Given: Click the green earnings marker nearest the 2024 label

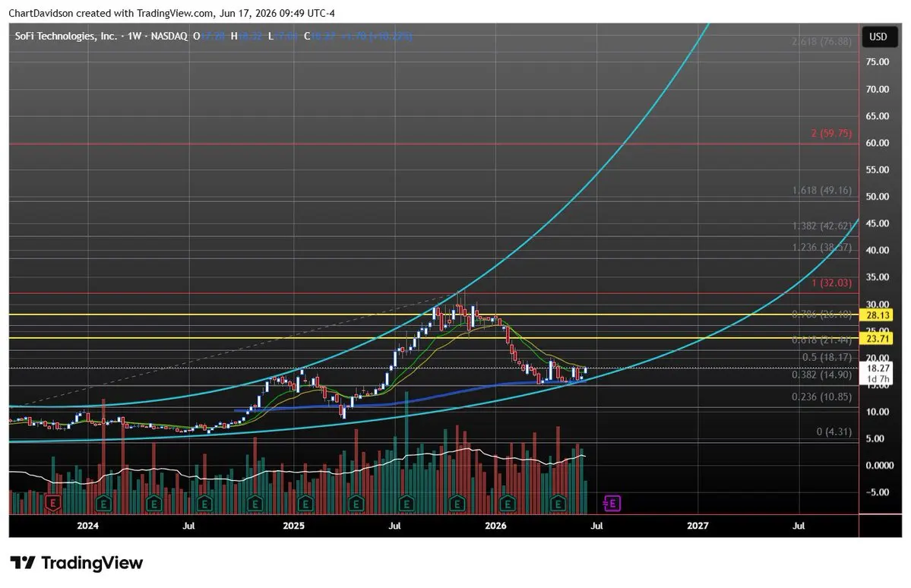Looking at the screenshot, I should pos(103,503).
